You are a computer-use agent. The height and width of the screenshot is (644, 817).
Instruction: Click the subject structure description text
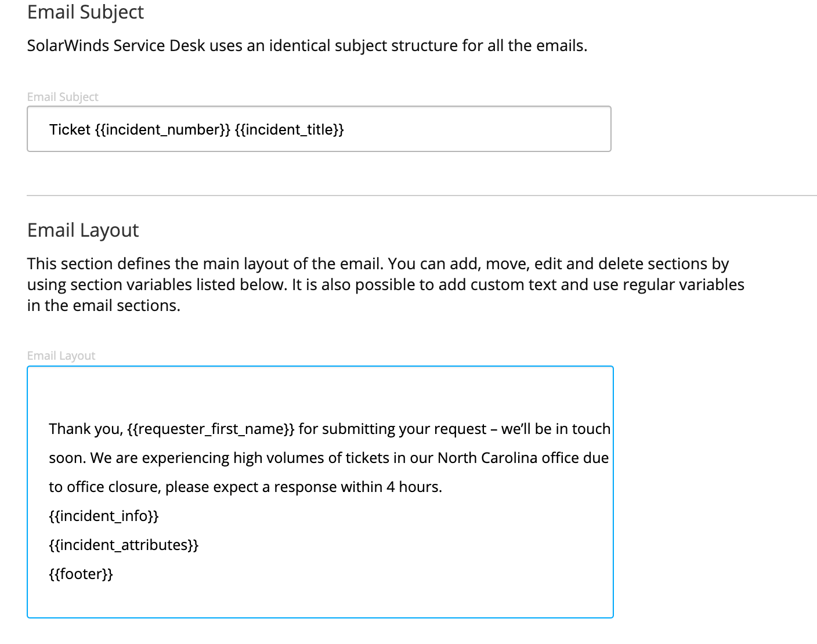(307, 45)
